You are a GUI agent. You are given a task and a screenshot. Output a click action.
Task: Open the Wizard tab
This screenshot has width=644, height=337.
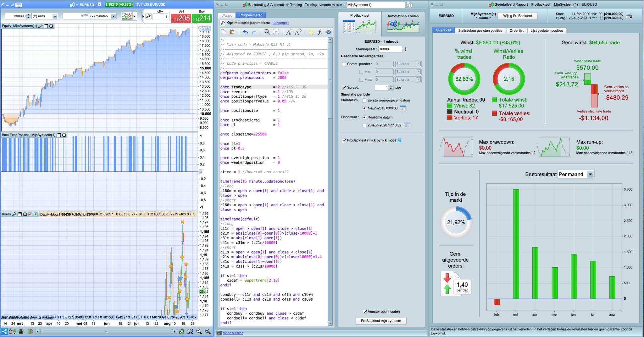pos(227,15)
